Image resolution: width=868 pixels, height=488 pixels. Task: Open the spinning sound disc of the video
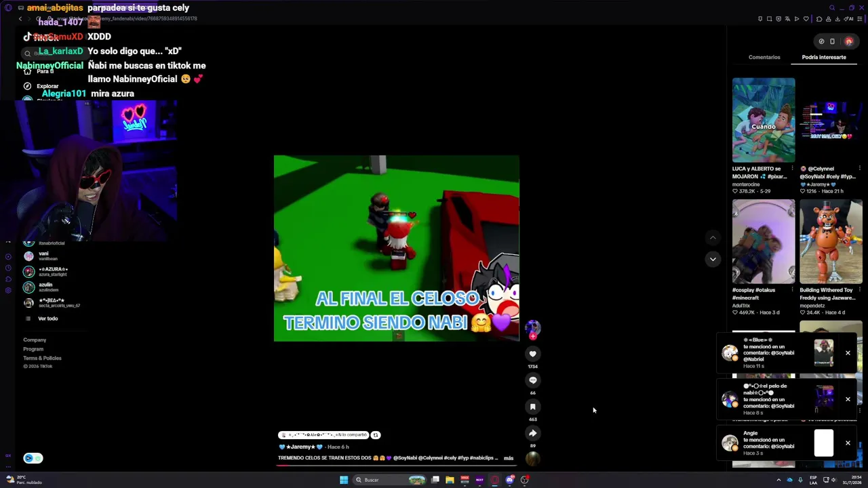click(532, 459)
